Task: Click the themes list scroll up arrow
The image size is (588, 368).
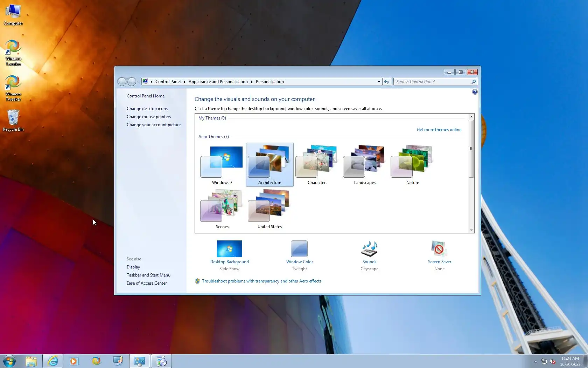Action: pos(471,117)
